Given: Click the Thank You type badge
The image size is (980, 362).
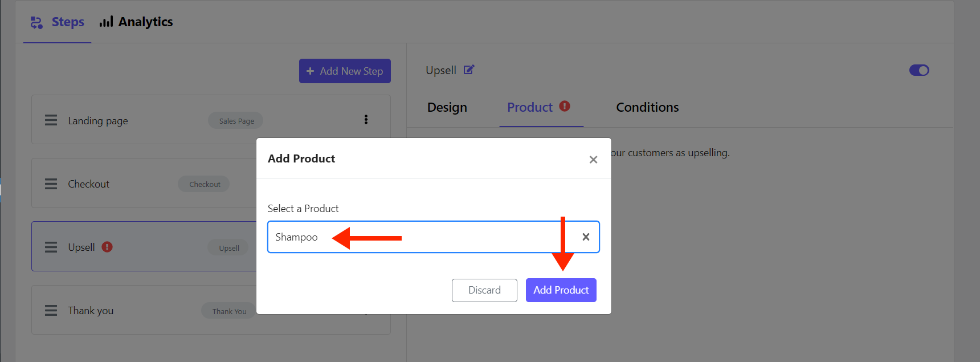Looking at the screenshot, I should pos(229,311).
